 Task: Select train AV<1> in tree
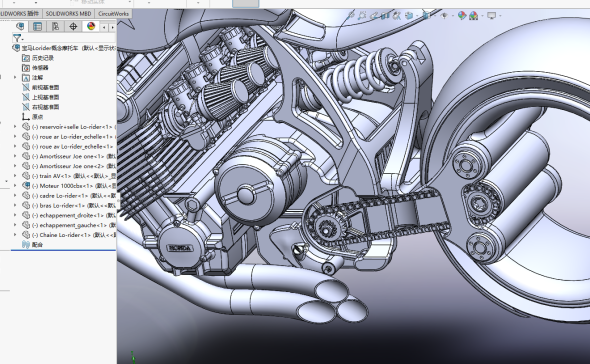[x=69, y=176]
